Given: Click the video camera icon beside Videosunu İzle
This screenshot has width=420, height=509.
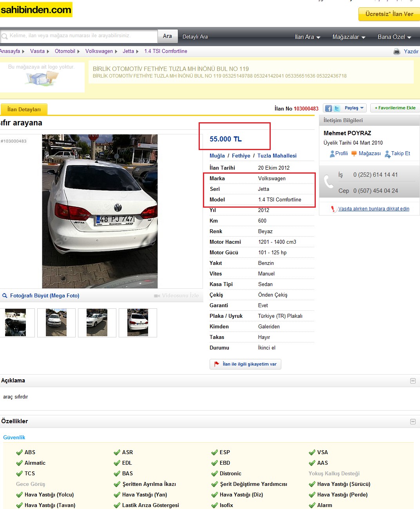Looking at the screenshot, I should tap(157, 296).
